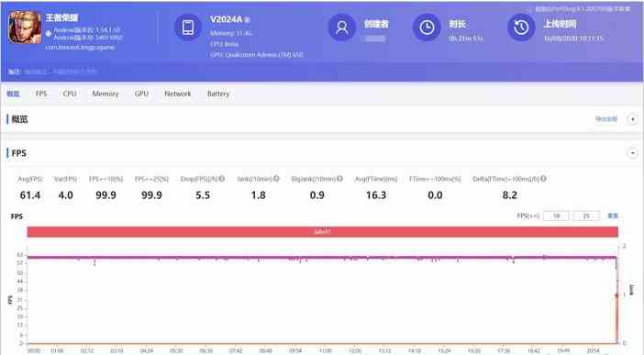Image resolution: width=644 pixels, height=355 pixels.
Task: Open the Memory tab
Action: coord(105,94)
